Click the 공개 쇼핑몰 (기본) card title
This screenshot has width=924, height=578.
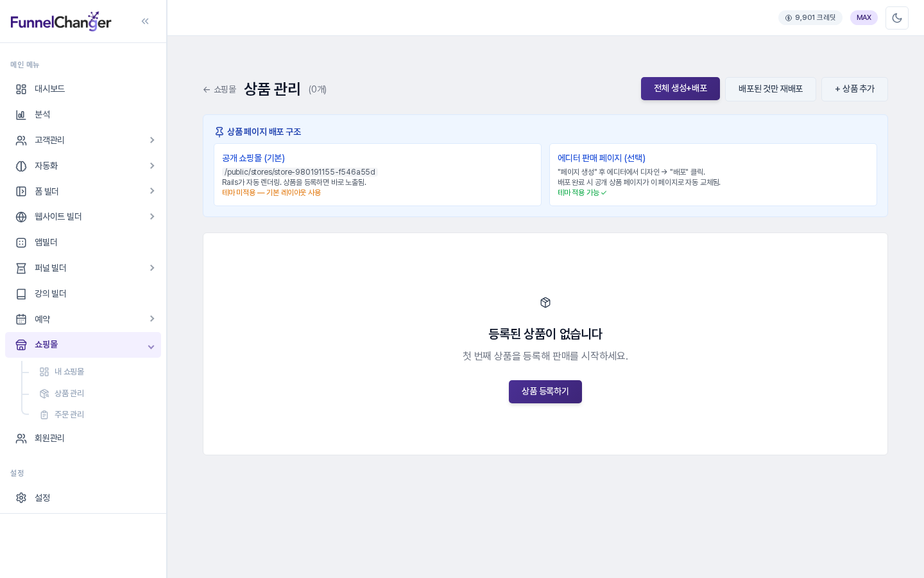tap(253, 158)
